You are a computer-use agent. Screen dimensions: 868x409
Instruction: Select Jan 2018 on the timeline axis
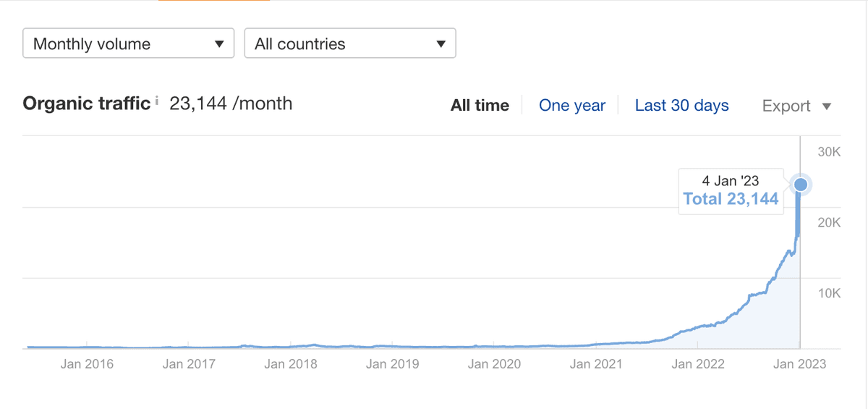(291, 364)
